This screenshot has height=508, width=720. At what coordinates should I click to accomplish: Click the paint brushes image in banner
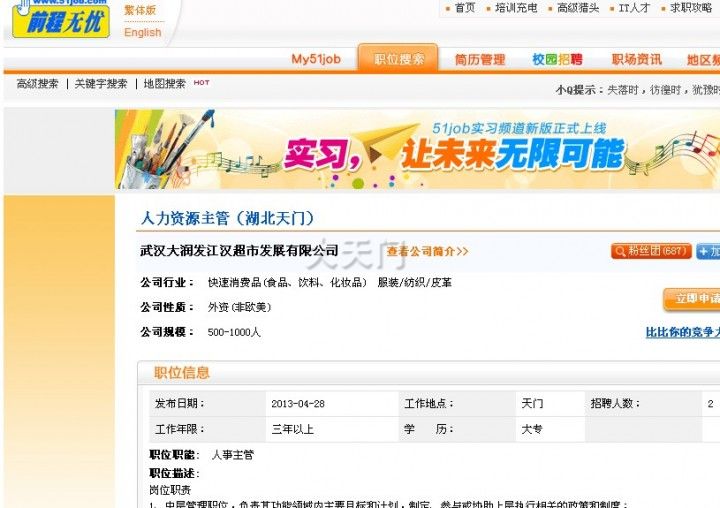pos(165,148)
